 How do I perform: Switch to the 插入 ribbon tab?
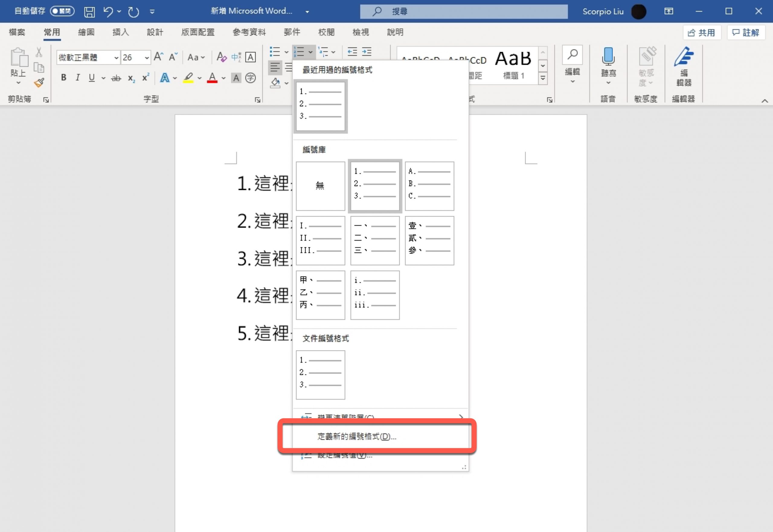coord(120,32)
